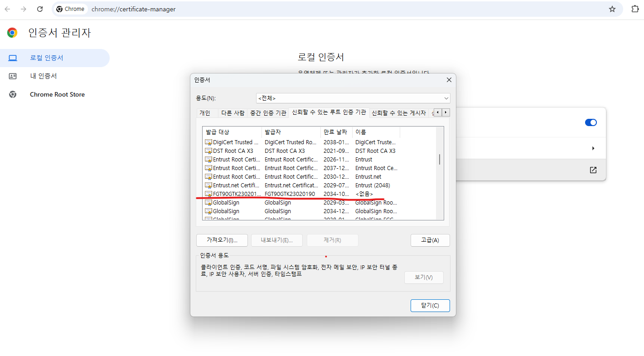Click the 고급(A) button
This screenshot has width=644, height=356.
pyautogui.click(x=430, y=240)
